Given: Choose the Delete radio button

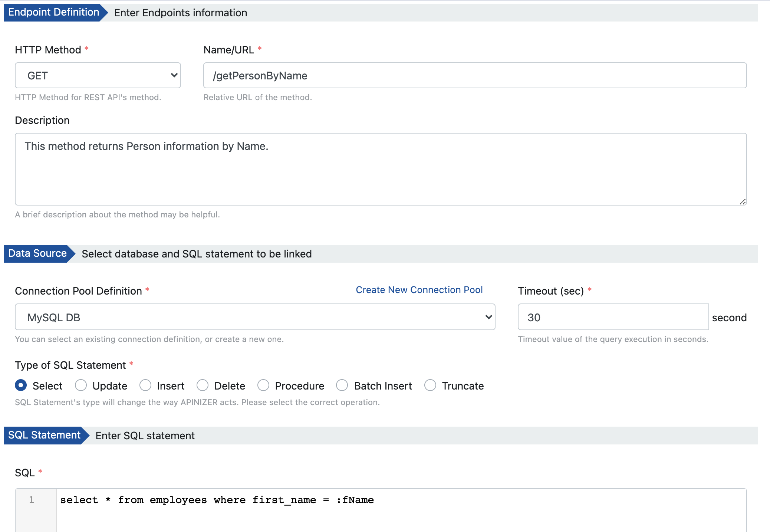Looking at the screenshot, I should (x=203, y=385).
